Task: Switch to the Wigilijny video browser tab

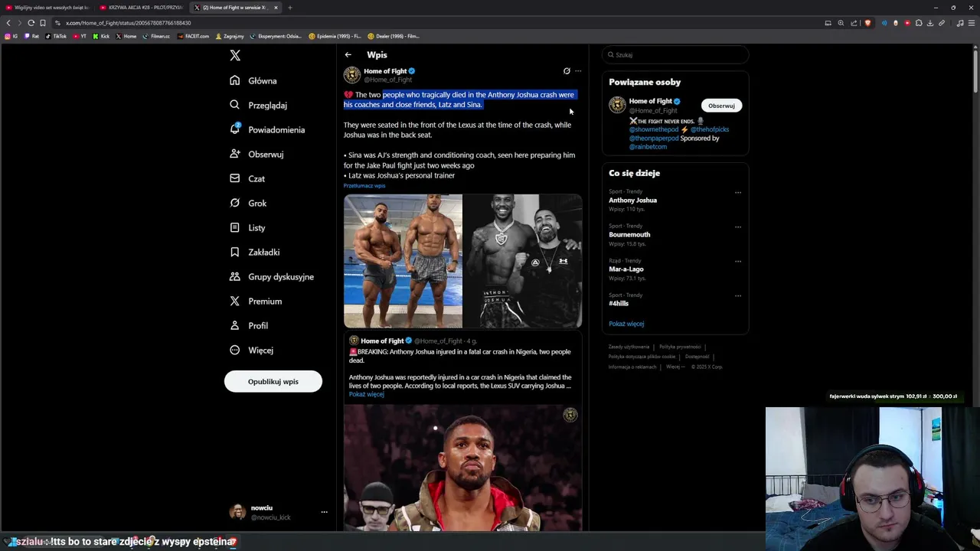Action: (x=47, y=8)
